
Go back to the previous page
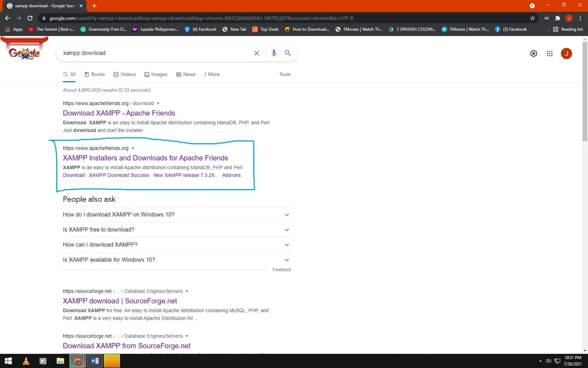(x=7, y=18)
